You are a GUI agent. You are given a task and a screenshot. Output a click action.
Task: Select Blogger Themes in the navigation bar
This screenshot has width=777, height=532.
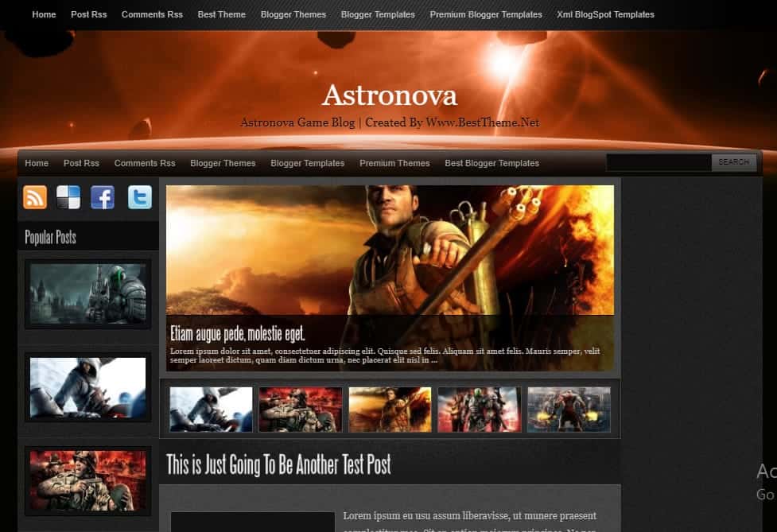point(223,163)
